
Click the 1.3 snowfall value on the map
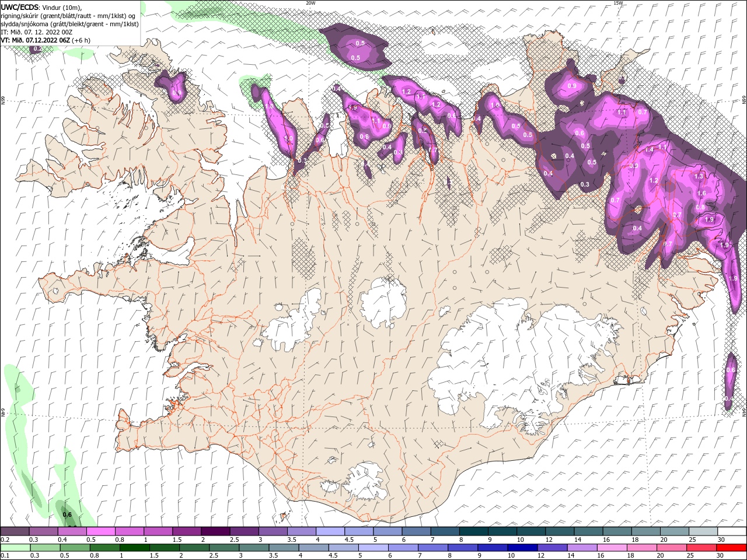698,176
